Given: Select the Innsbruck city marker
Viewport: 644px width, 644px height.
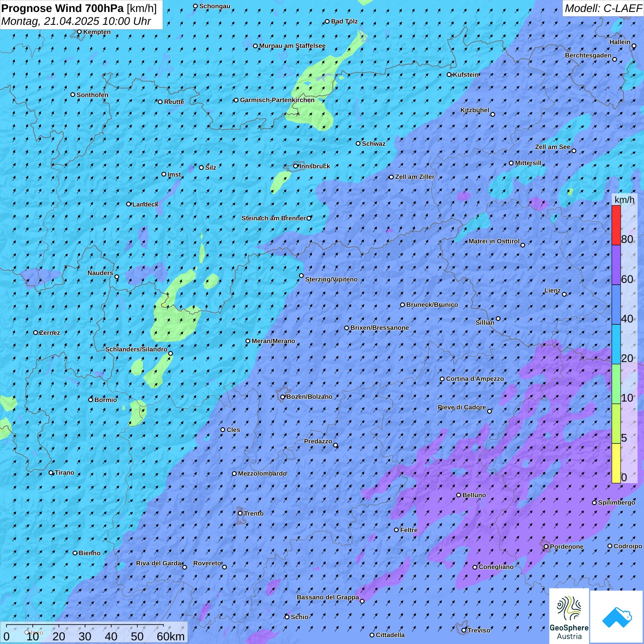Looking at the screenshot, I should coord(295,166).
